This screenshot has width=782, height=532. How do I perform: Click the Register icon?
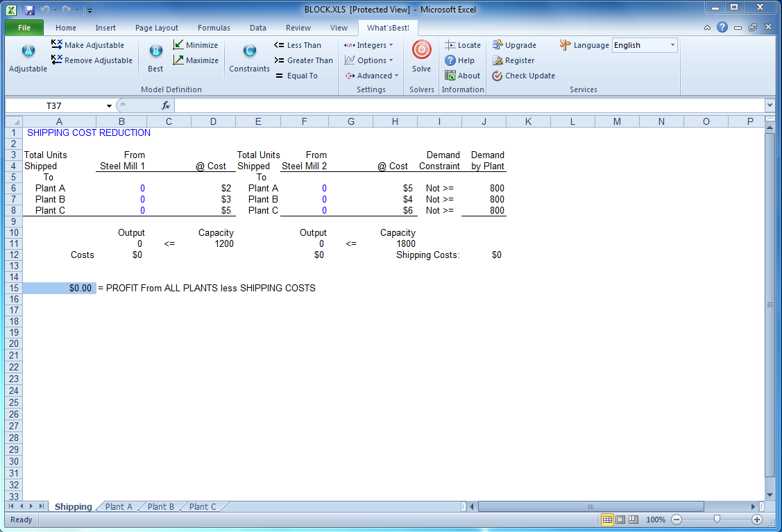point(498,60)
